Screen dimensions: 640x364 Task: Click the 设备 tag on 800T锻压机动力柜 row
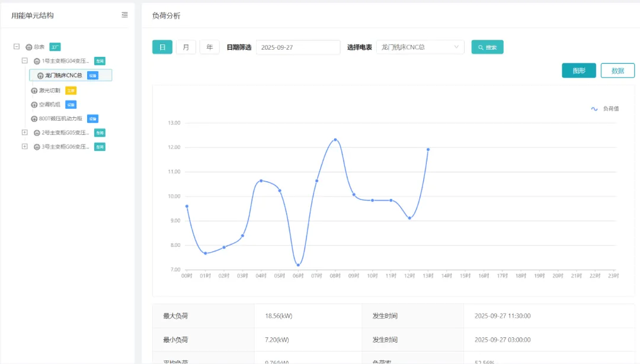pyautogui.click(x=92, y=118)
